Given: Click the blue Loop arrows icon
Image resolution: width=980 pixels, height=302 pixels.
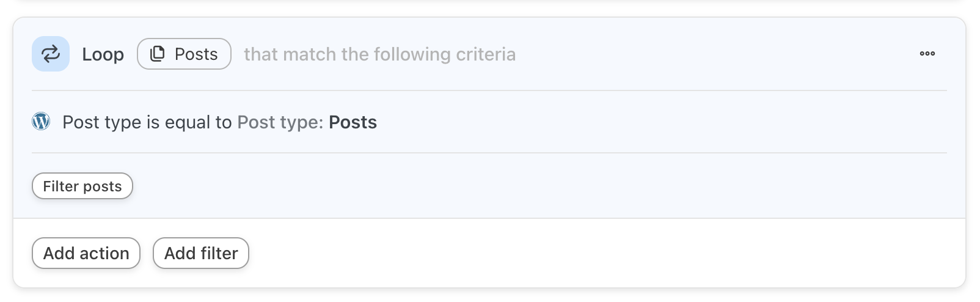Looking at the screenshot, I should click(x=51, y=54).
